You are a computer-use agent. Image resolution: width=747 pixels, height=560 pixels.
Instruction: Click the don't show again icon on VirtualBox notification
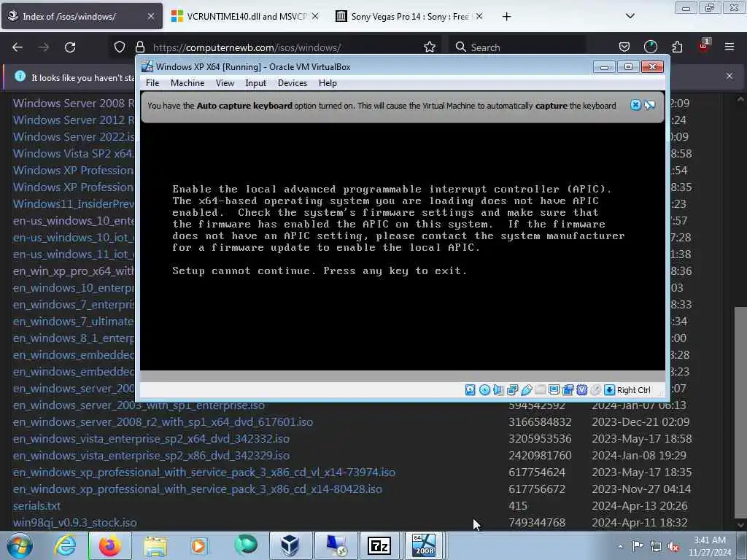pos(650,105)
